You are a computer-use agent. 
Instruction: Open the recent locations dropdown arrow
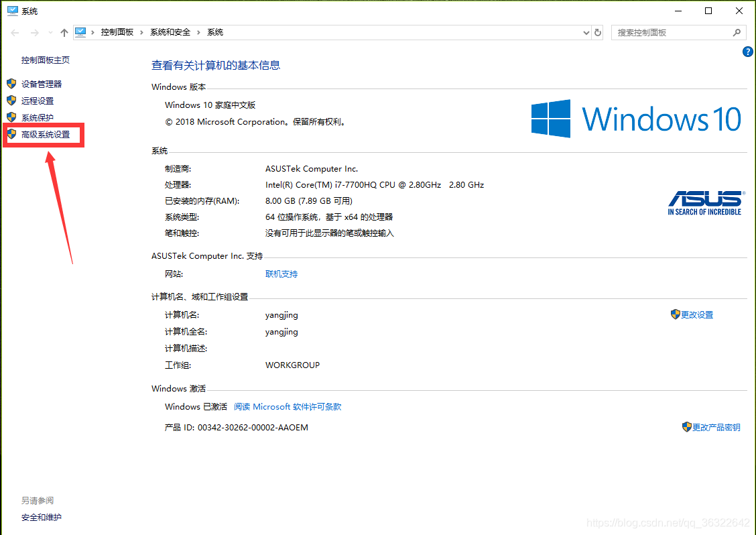point(51,32)
